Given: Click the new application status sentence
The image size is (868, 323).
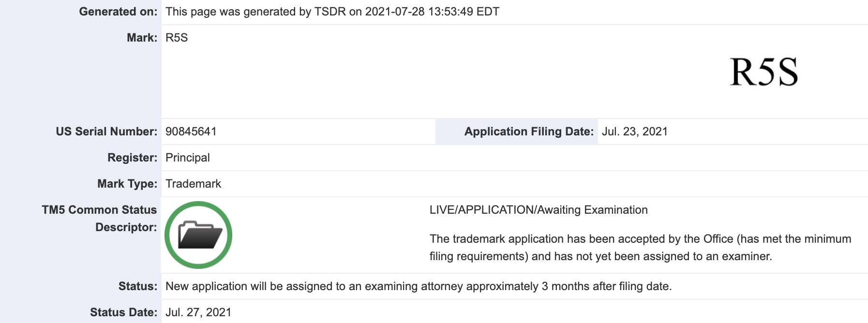Looking at the screenshot, I should point(419,286).
